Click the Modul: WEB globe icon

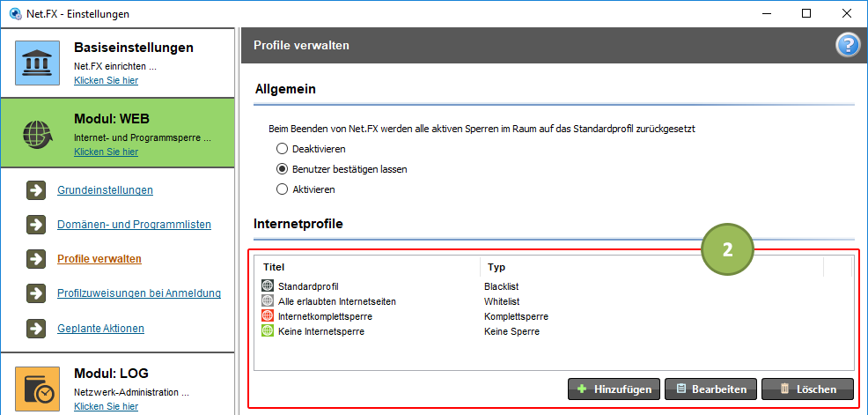click(37, 134)
